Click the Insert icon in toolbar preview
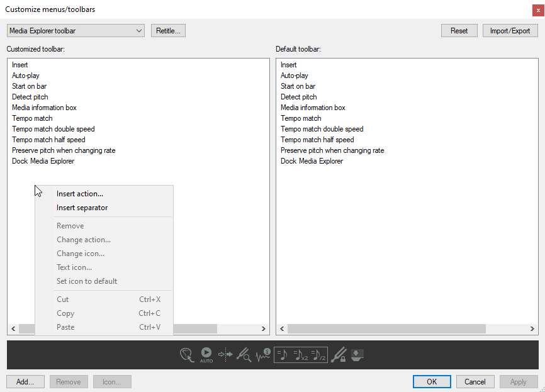This screenshot has height=392, width=545. (186, 356)
